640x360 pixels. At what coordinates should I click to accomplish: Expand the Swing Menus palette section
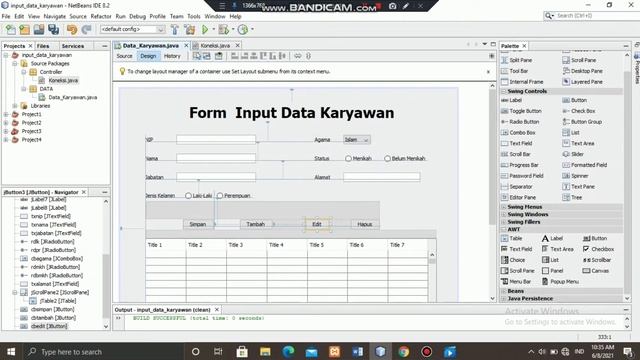point(504,207)
